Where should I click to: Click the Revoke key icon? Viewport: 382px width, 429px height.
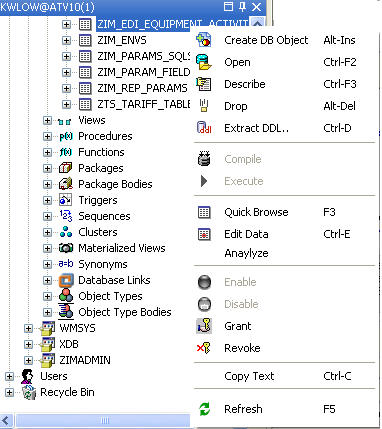tap(204, 348)
